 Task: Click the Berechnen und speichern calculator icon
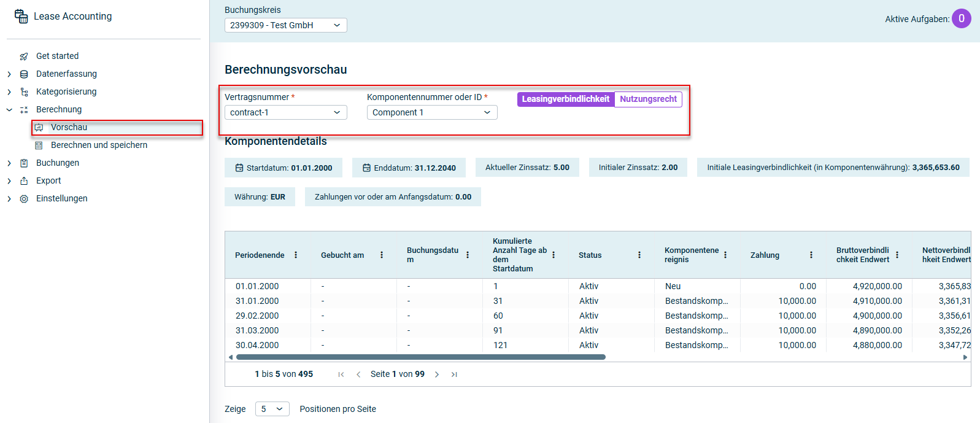39,145
